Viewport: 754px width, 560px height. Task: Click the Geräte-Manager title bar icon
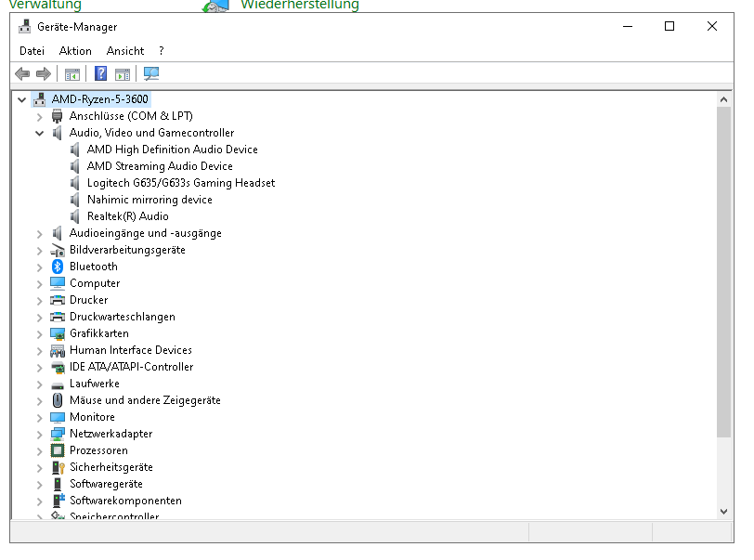coord(24,27)
